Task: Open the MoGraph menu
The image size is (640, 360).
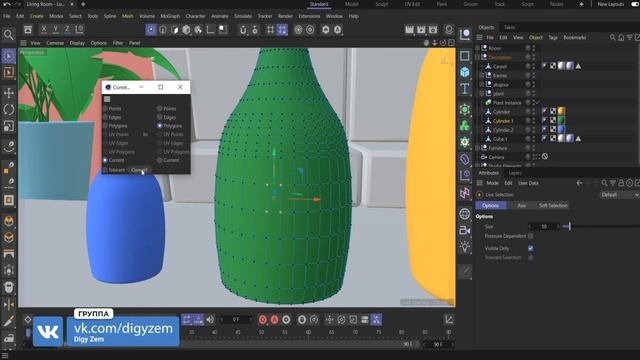Action: [170, 16]
